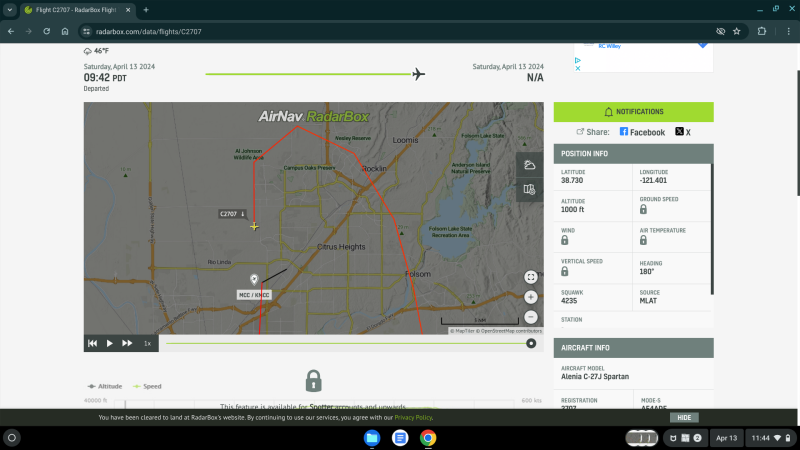
Task: Click the C2707 aircraft marker on map
Action: tap(254, 226)
